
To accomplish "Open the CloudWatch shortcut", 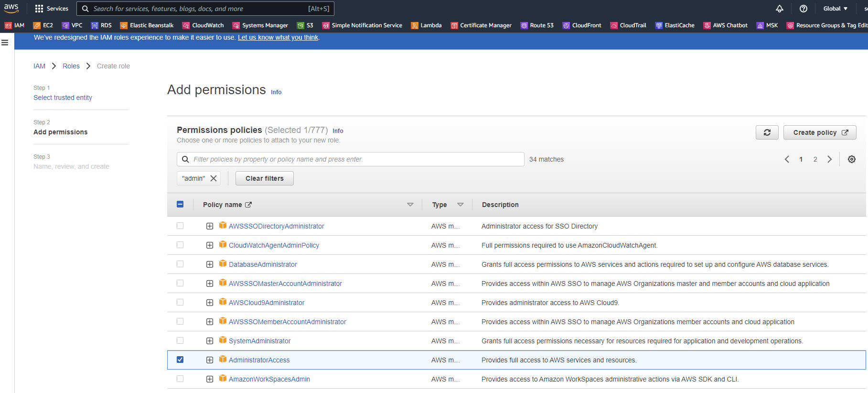I will 203,25.
